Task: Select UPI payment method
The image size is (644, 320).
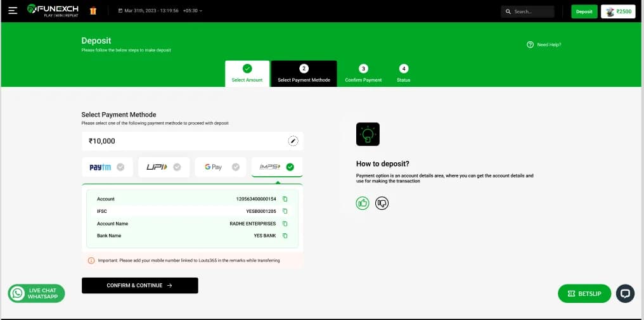Action: pyautogui.click(x=164, y=167)
